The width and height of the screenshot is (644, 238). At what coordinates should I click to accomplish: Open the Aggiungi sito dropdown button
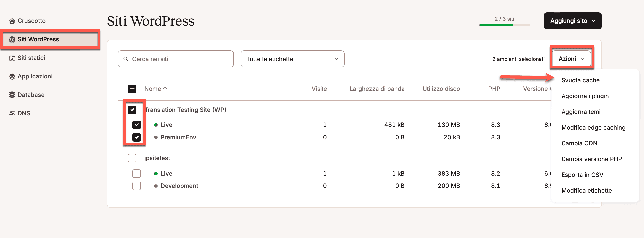572,21
